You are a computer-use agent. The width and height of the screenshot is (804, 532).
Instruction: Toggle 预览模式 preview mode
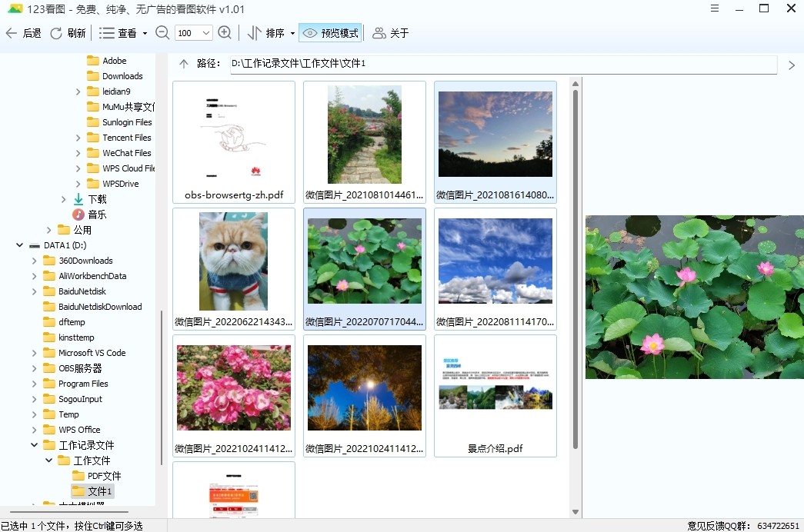(331, 32)
